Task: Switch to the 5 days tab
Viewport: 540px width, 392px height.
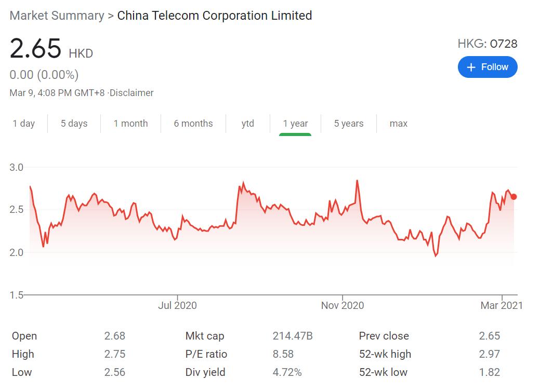Action: [74, 124]
